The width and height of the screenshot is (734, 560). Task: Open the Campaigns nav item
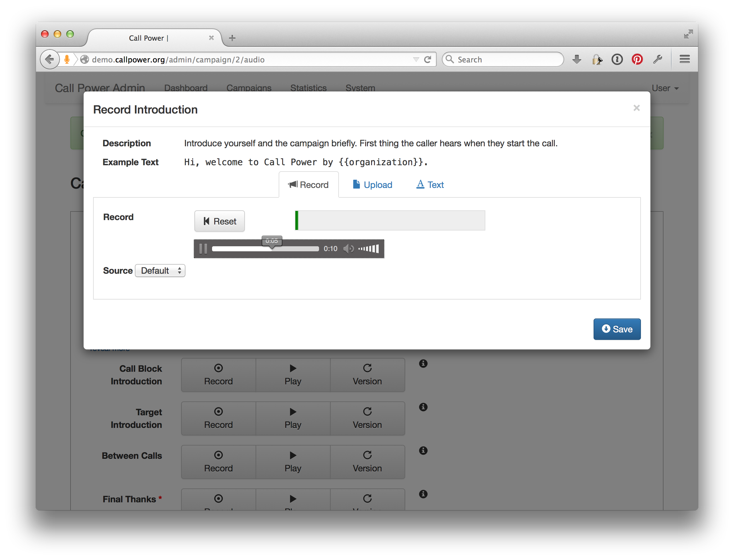point(249,88)
